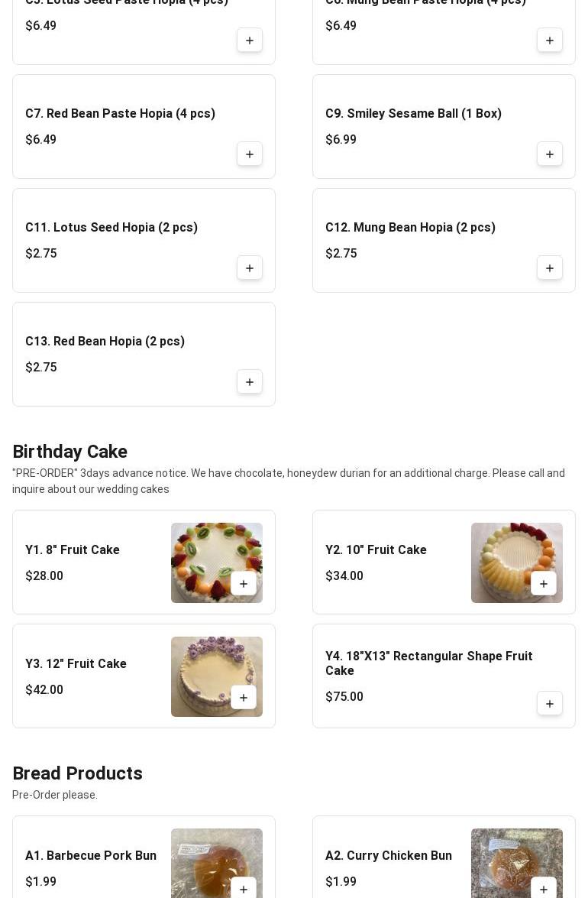Viewport: 588px width, 898px height.
Task: Add A1 Barbecue Pork Bun to cart
Action: [243, 889]
